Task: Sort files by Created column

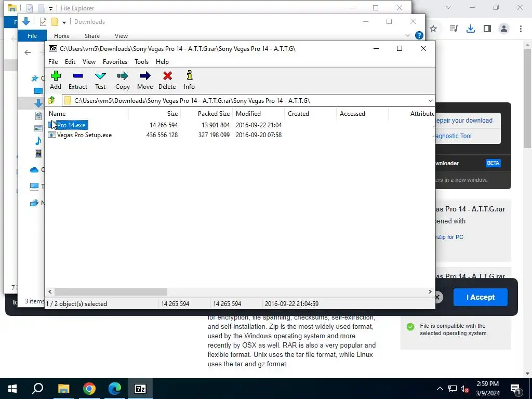Action: [311, 114]
